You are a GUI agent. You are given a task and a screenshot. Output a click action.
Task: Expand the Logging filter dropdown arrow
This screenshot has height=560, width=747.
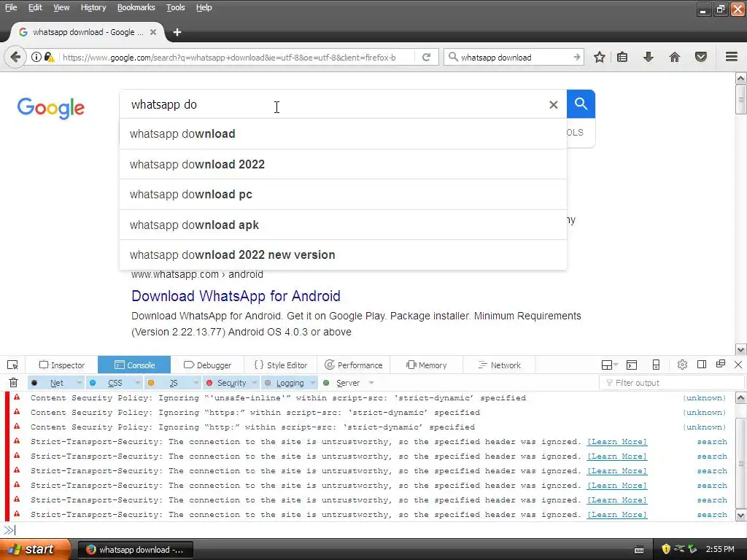[313, 383]
